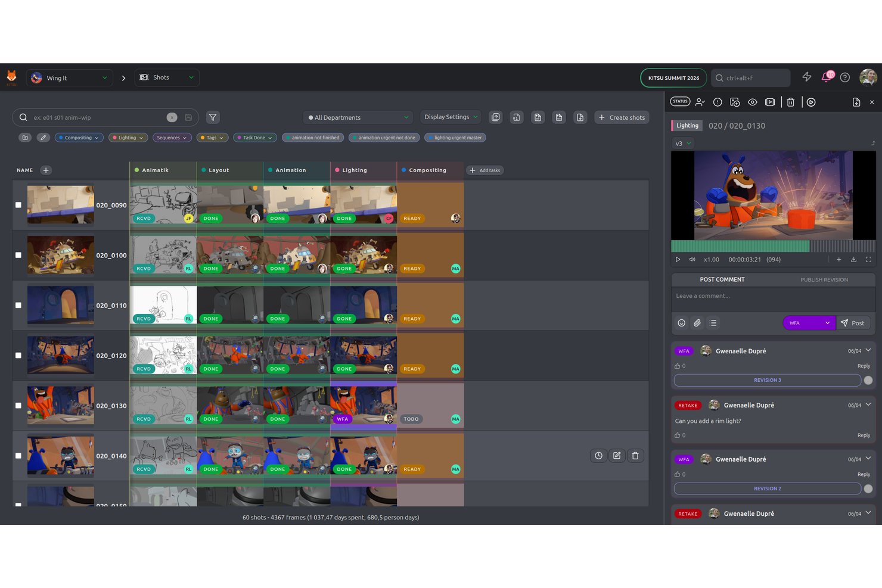The height and width of the screenshot is (588, 882).
Task: Open the notifications bell
Action: pyautogui.click(x=826, y=77)
